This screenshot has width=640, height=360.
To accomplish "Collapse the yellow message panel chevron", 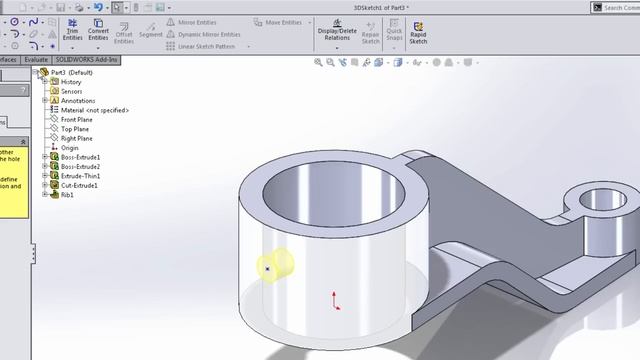I will tap(23, 142).
